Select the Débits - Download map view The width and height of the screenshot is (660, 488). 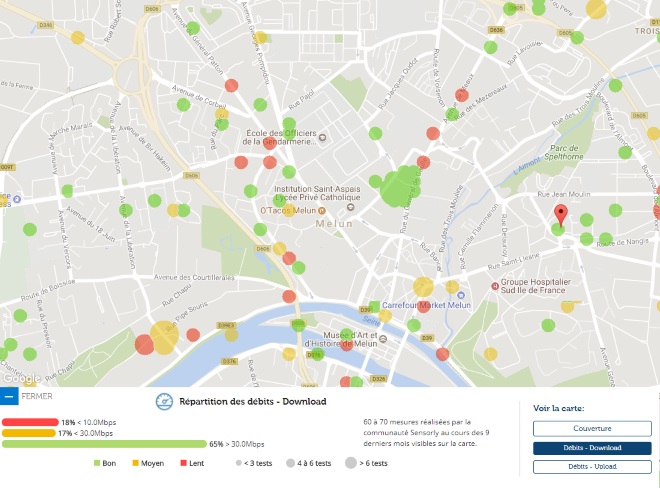(x=592, y=448)
